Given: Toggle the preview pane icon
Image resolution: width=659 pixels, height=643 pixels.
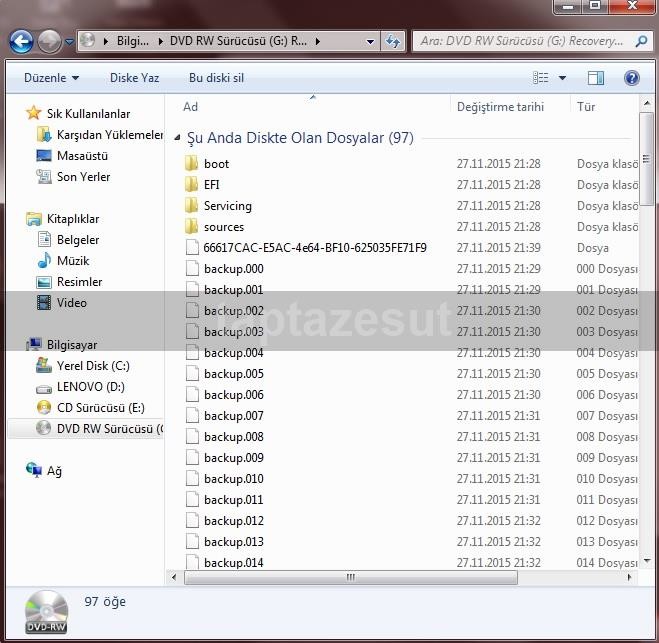Looking at the screenshot, I should 596,78.
